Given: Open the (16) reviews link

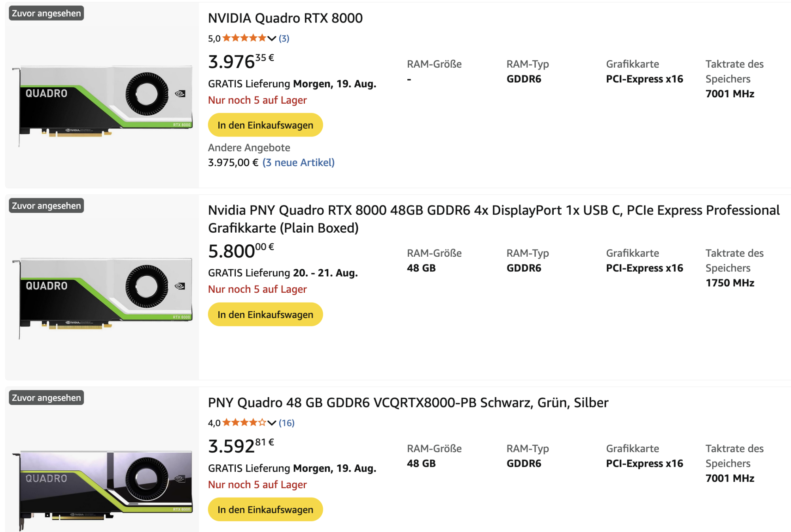Looking at the screenshot, I should click(x=286, y=423).
